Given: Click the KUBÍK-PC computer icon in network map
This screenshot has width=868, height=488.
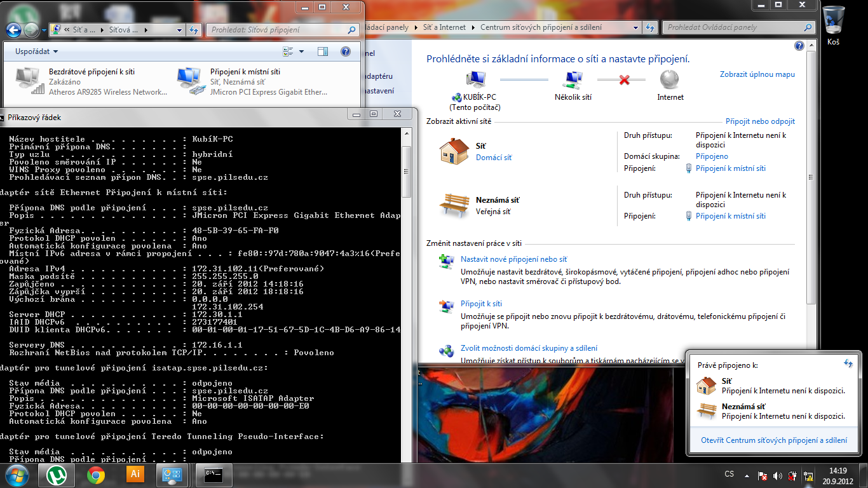Looking at the screenshot, I should (476, 80).
